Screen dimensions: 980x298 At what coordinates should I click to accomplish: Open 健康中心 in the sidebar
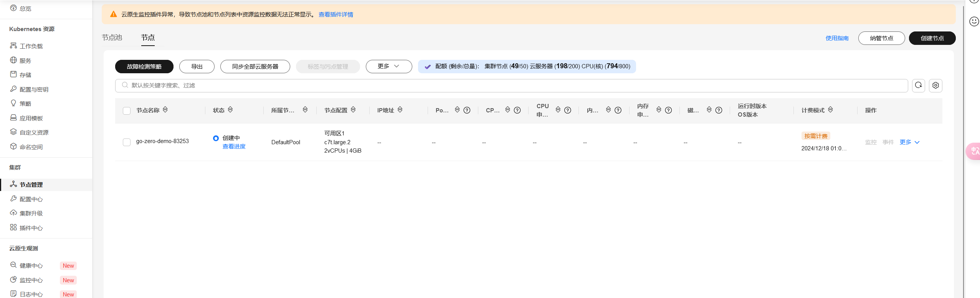pos(31,266)
